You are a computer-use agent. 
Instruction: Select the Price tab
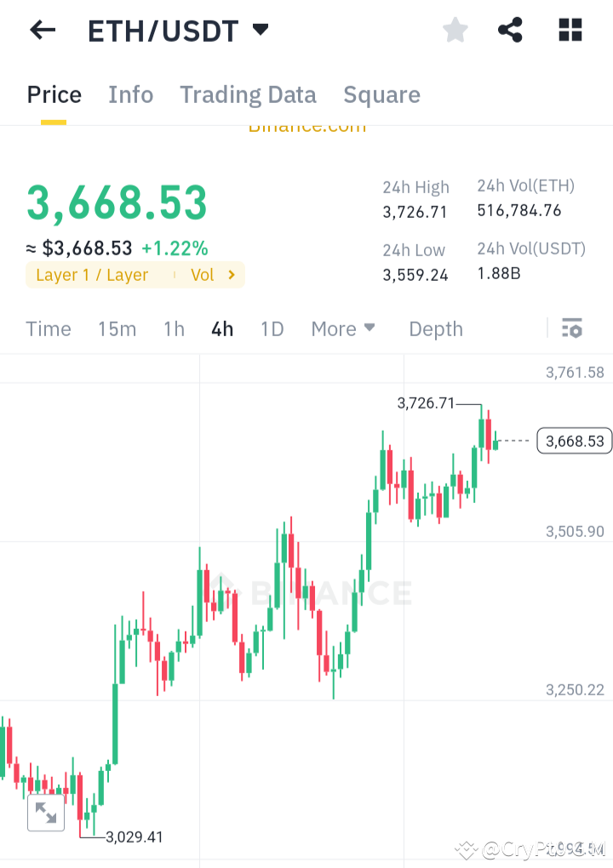click(54, 94)
